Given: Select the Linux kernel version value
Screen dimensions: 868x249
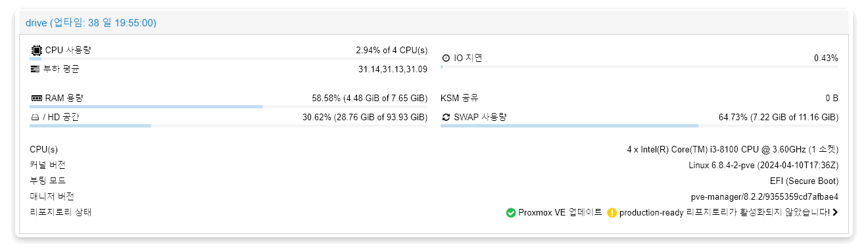Looking at the screenshot, I should click(763, 165).
